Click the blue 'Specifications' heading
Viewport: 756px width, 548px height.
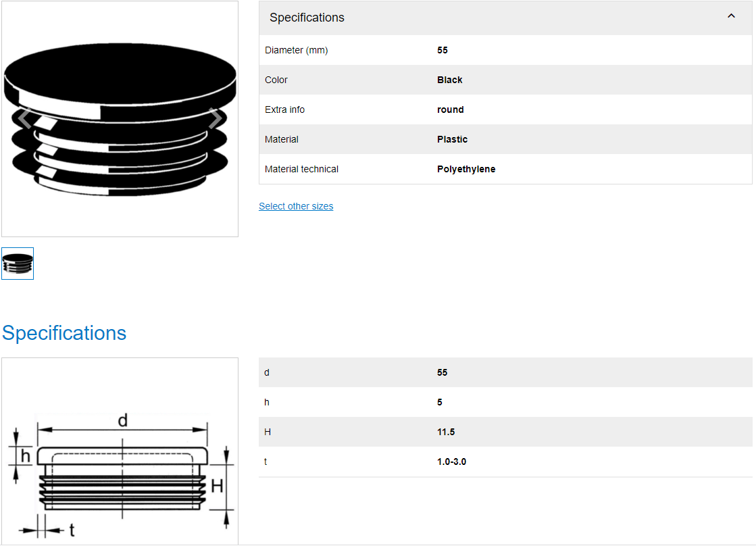[x=64, y=333]
